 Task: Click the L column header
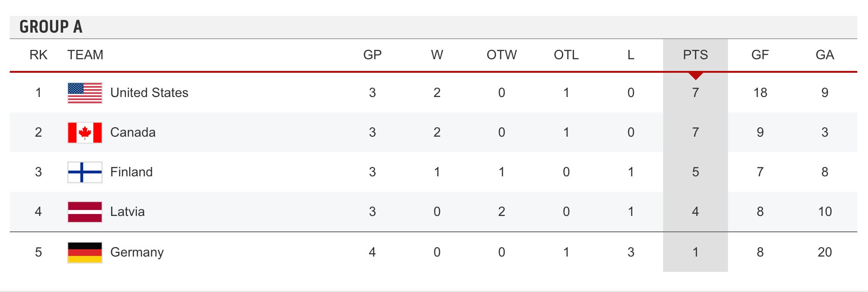point(630,55)
